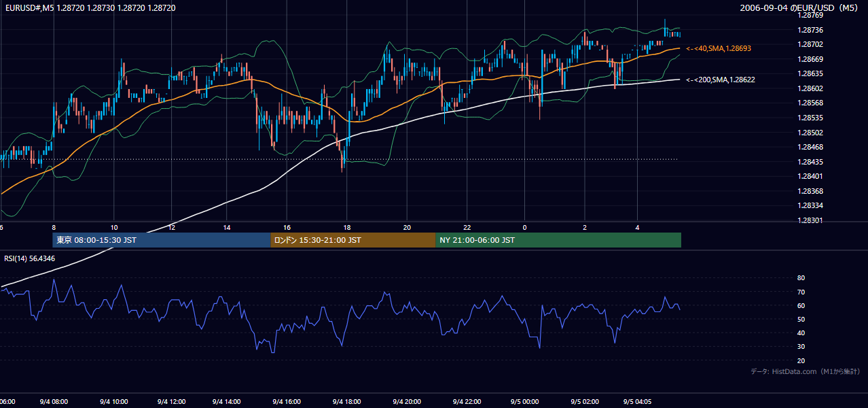The image size is (868, 408).
Task: Click the HistData.com data source credit
Action: point(806,371)
